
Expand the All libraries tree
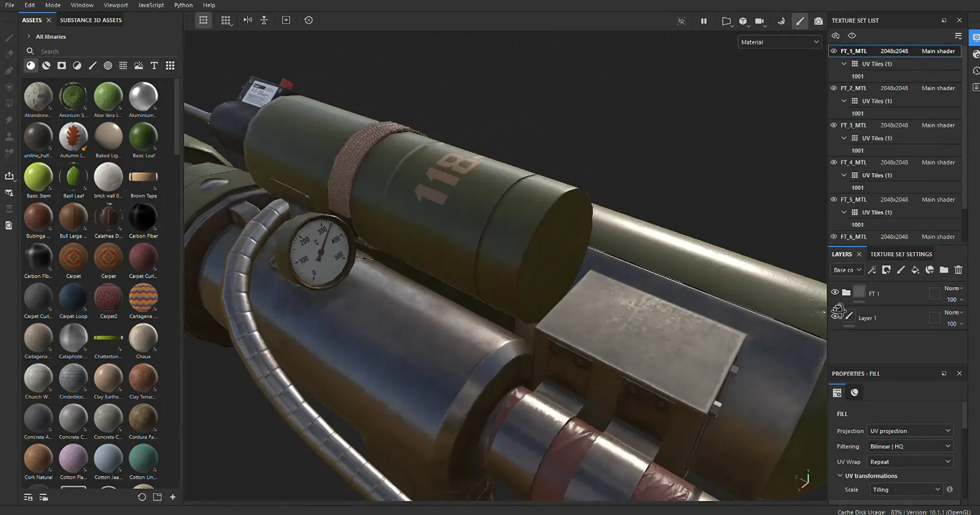(29, 36)
